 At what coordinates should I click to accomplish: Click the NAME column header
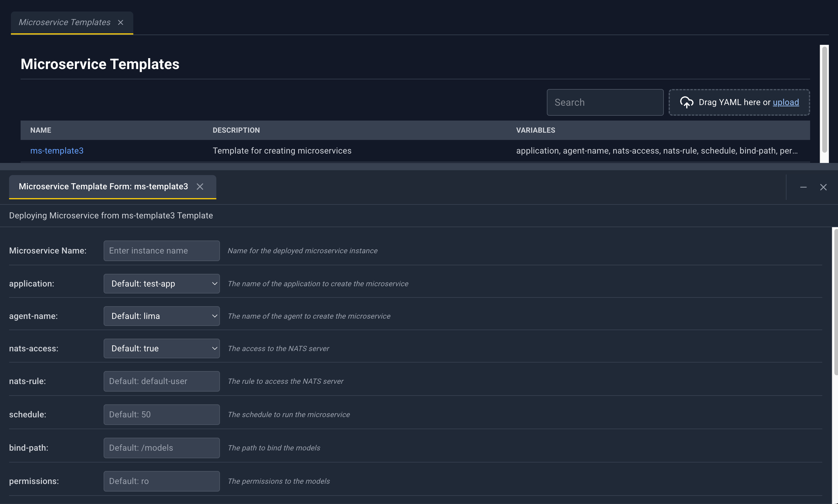point(41,130)
